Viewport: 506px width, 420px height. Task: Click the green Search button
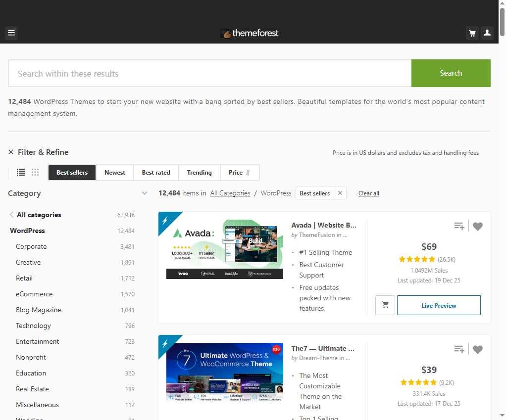click(x=451, y=73)
